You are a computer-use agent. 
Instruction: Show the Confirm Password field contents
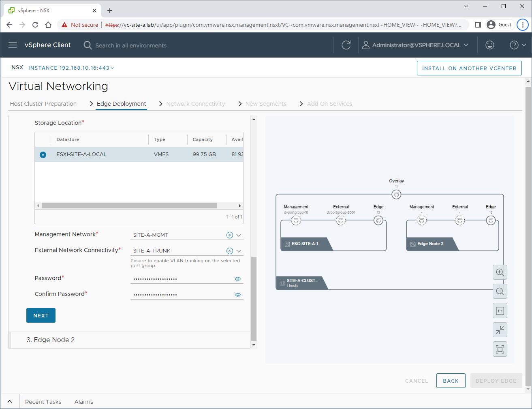coord(238,295)
